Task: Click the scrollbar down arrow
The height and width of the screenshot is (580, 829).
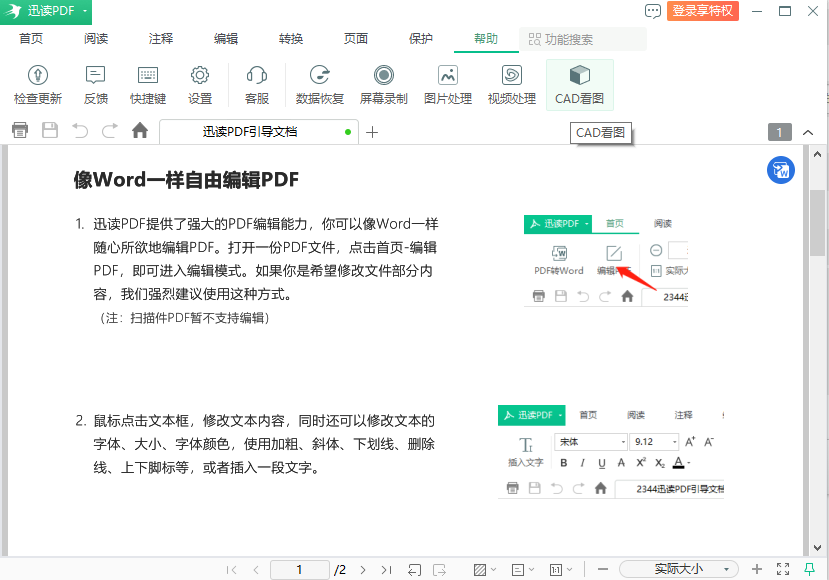Action: click(817, 548)
